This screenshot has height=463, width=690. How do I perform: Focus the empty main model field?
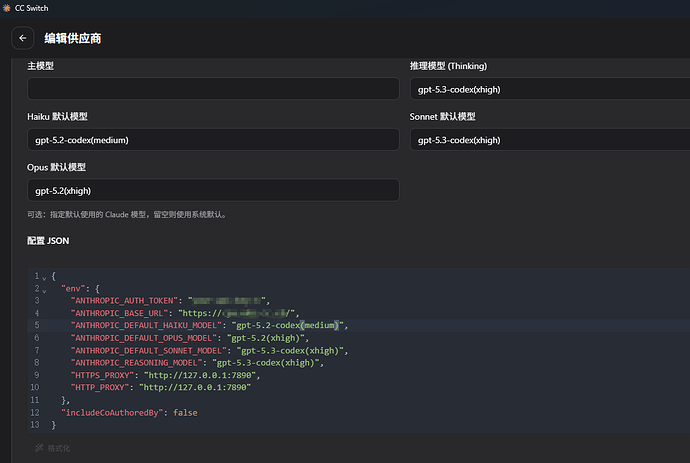coord(213,89)
